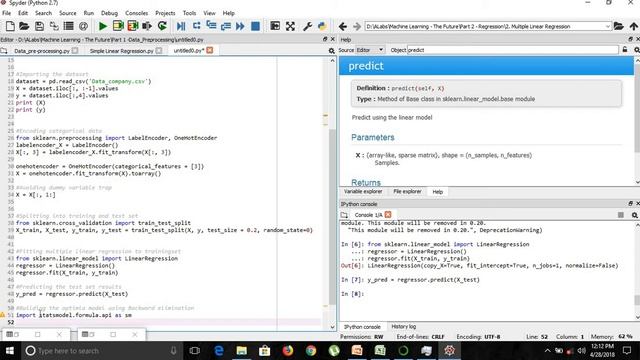Open the Debug menu
The width and height of the screenshot is (640, 360).
pyautogui.click(x=109, y=13)
